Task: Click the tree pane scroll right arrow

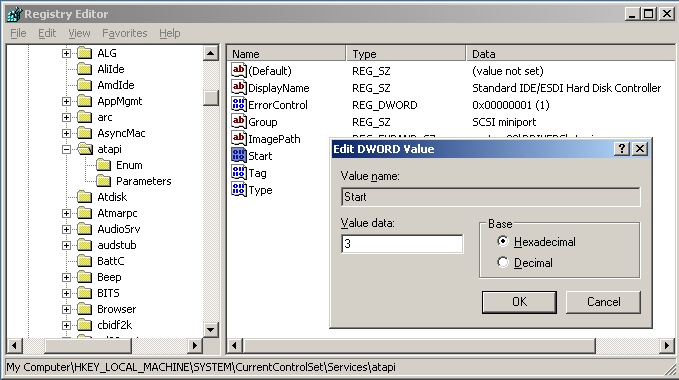Action: (195, 345)
